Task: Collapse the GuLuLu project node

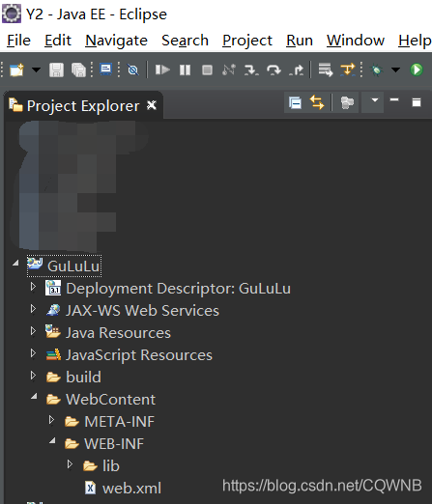Action: coord(15,264)
